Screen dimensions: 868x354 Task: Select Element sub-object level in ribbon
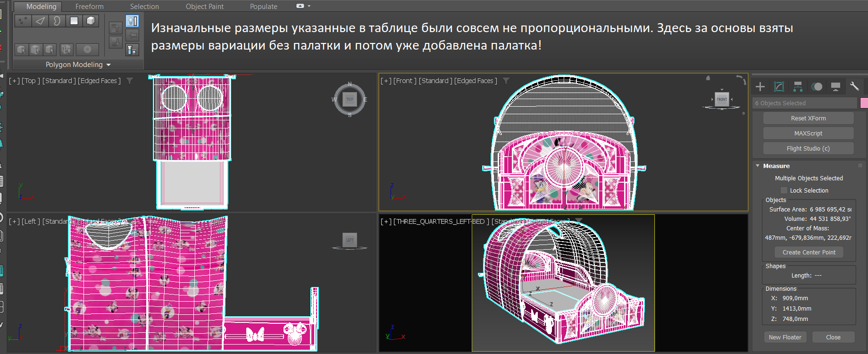[x=91, y=21]
